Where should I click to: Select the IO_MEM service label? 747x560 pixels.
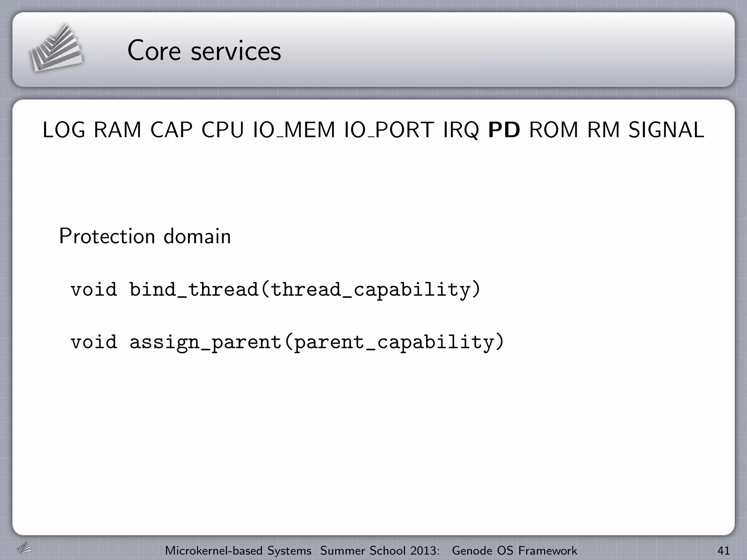294,130
